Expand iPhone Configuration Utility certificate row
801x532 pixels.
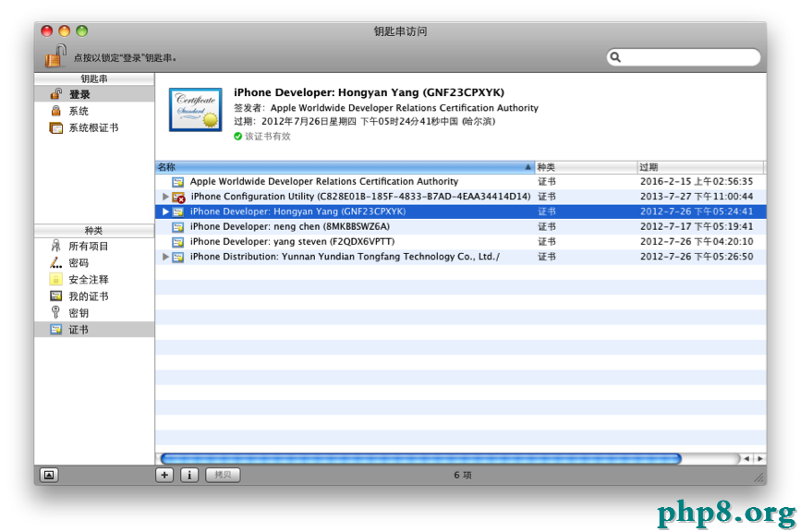166,197
